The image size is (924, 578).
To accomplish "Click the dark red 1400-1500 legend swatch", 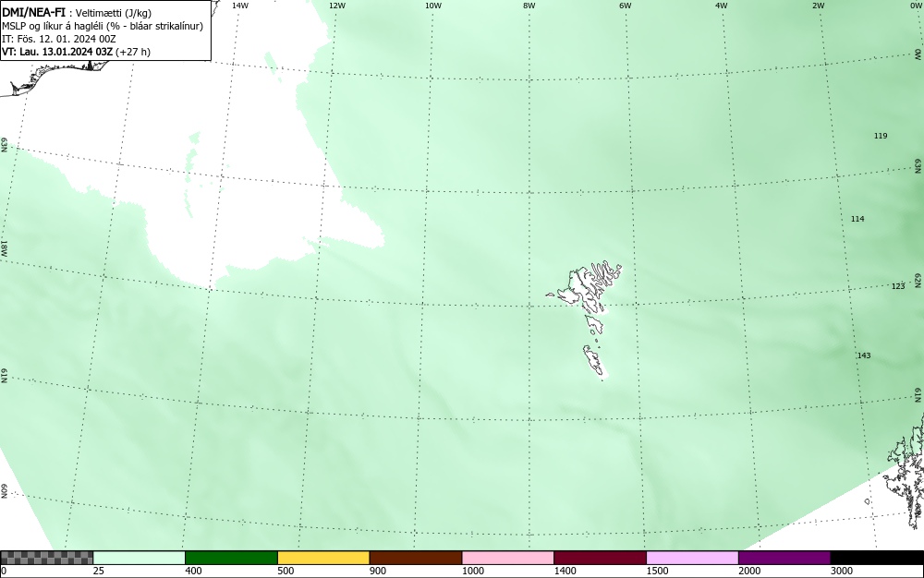I will (x=600, y=558).
